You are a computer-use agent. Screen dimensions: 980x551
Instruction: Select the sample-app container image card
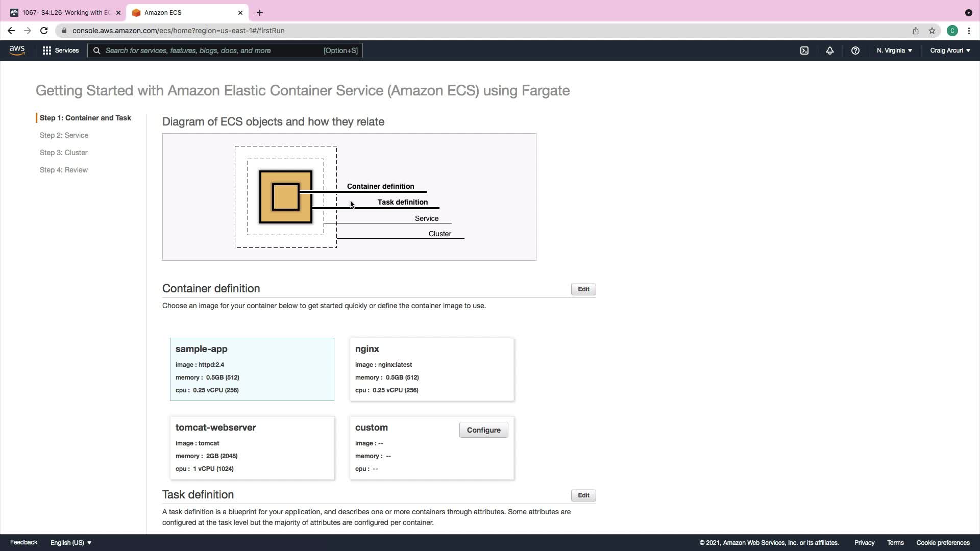(x=252, y=369)
